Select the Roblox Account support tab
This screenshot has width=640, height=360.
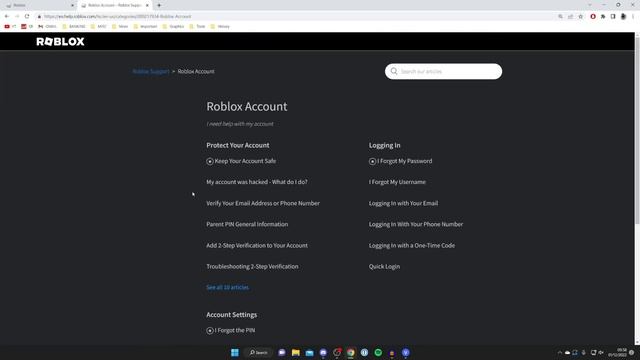[114, 5]
